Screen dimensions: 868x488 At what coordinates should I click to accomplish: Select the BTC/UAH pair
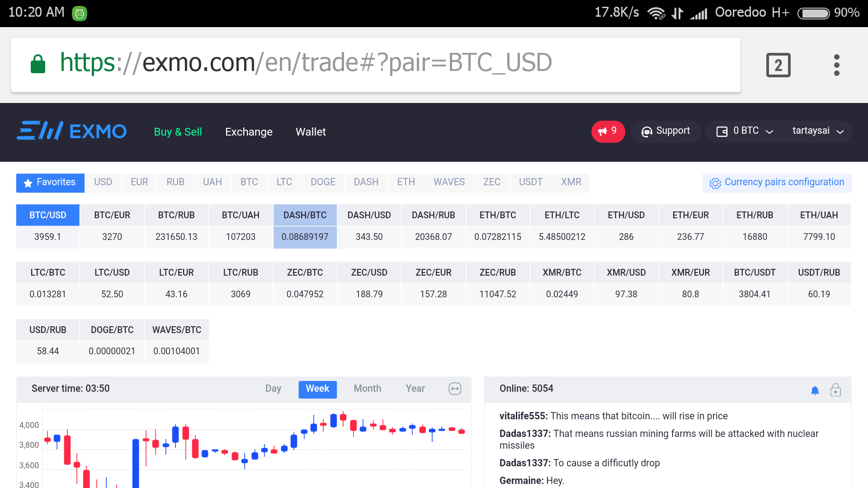(x=241, y=226)
